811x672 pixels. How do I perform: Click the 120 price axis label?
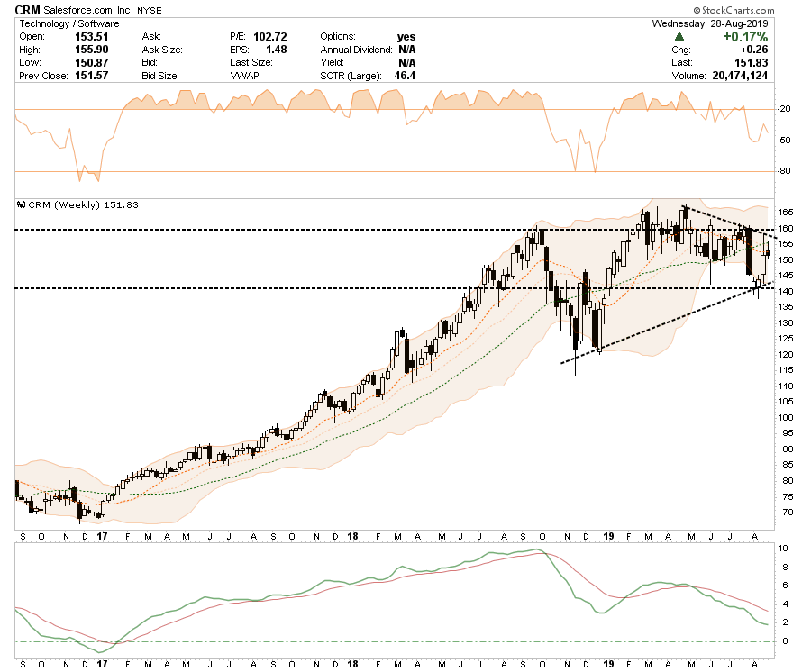click(x=786, y=355)
